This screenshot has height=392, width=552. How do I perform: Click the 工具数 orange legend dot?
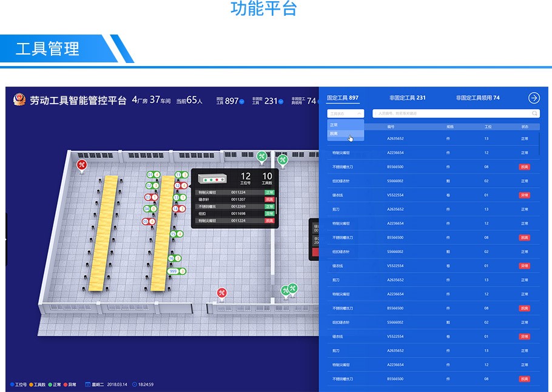click(31, 384)
